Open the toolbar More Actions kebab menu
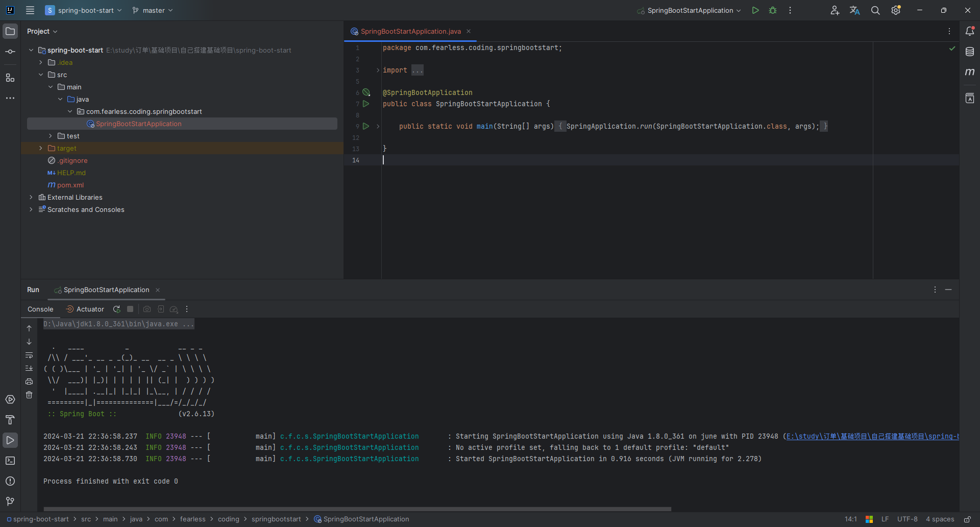 790,10
